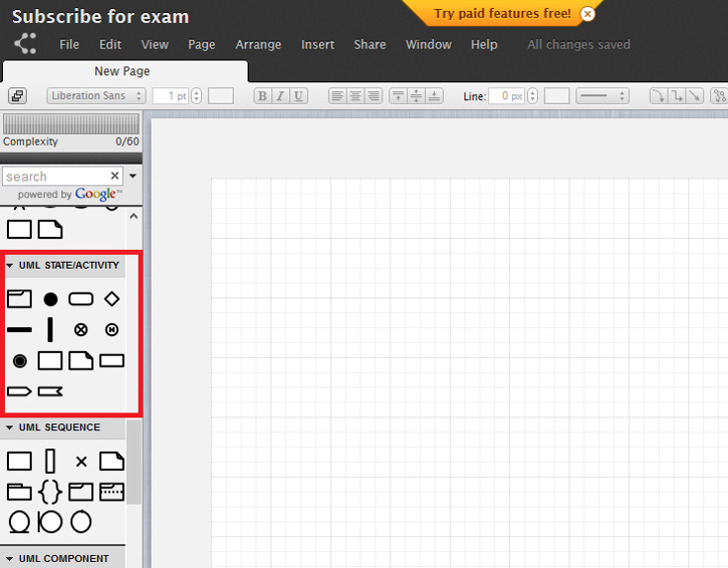Open the Help menu
Viewport: 728px width, 568px height.
(484, 45)
